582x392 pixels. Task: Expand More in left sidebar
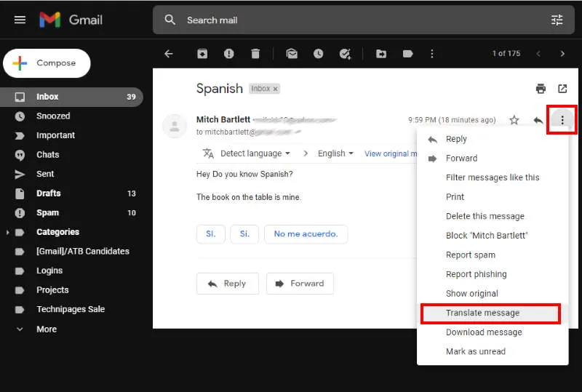47,329
